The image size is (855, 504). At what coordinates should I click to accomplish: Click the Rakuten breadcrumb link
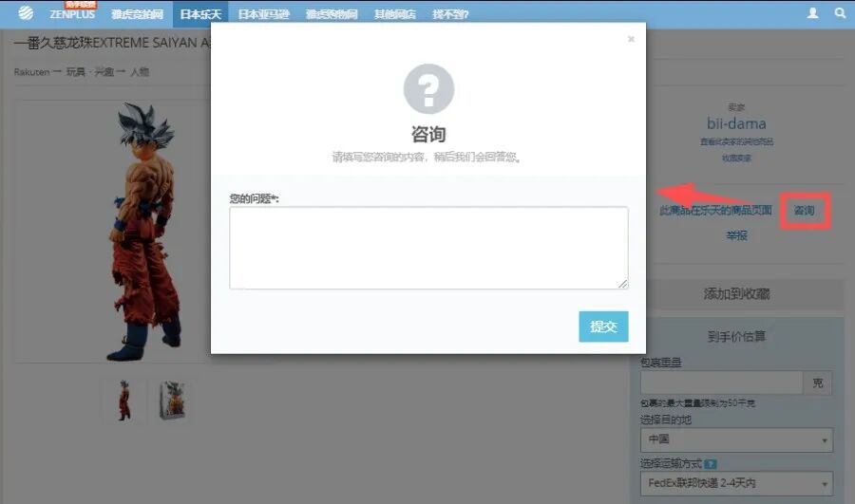click(31, 72)
